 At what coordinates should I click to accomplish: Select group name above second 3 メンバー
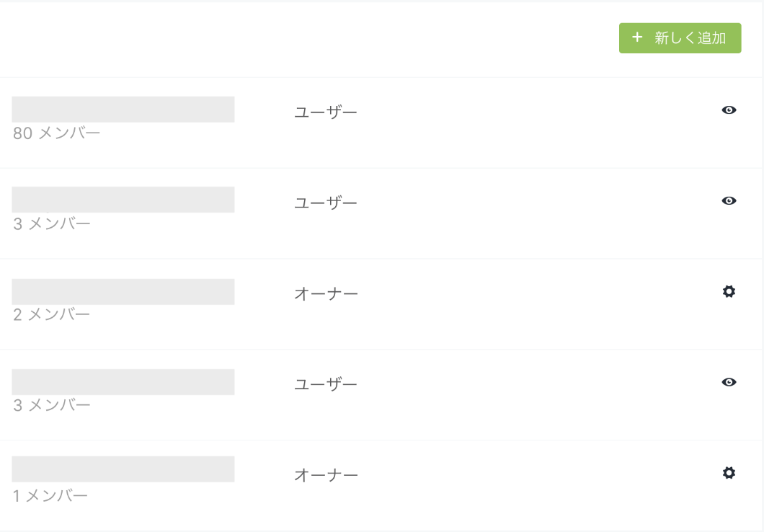click(x=123, y=382)
